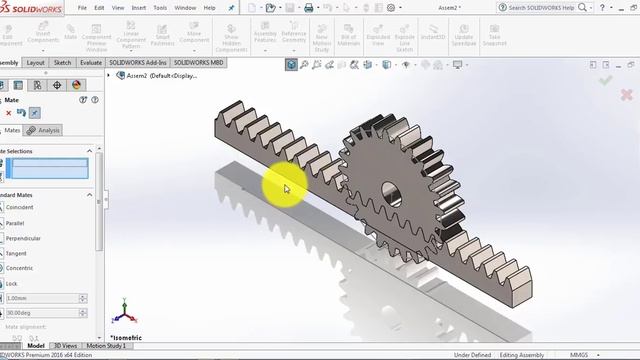Click the search magnifier in SOLIDWORKS Help box
Image resolution: width=640 pixels, height=360 pixels.
click(x=582, y=7)
